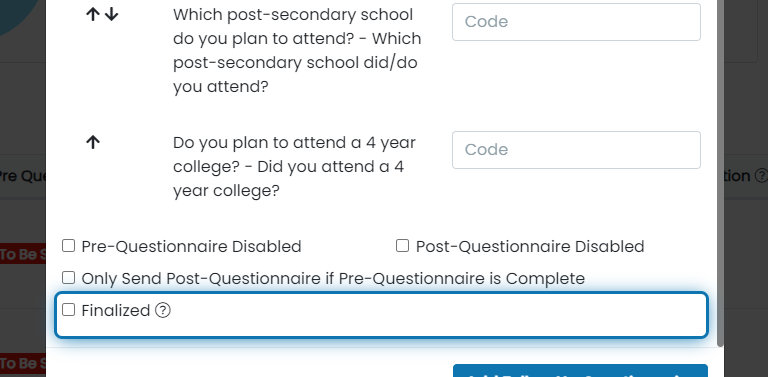
Task: Move post-secondary school question down with arrow
Action: [x=112, y=15]
